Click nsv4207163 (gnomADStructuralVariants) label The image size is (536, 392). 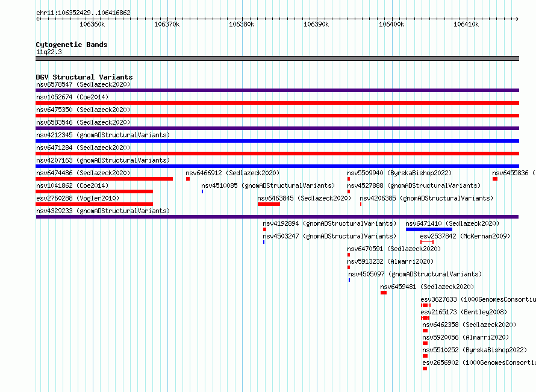[x=103, y=160]
